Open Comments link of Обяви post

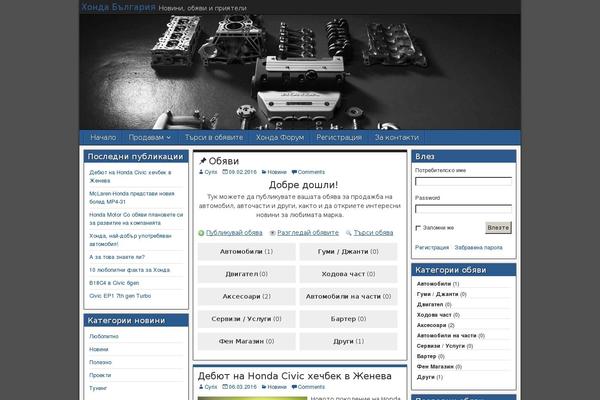tap(311, 172)
